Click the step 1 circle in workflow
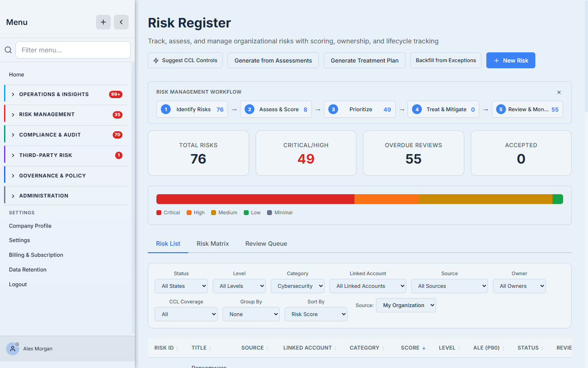 166,109
